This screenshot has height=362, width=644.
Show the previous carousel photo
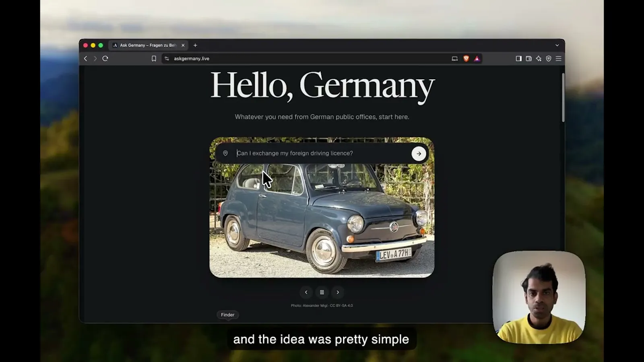[x=306, y=292]
